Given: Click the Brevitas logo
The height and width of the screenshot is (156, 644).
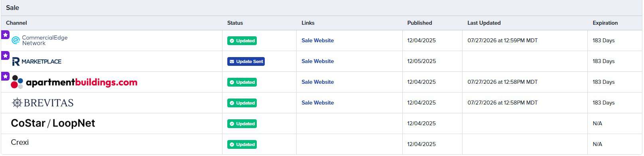Looking at the screenshot, I should click(x=43, y=103).
